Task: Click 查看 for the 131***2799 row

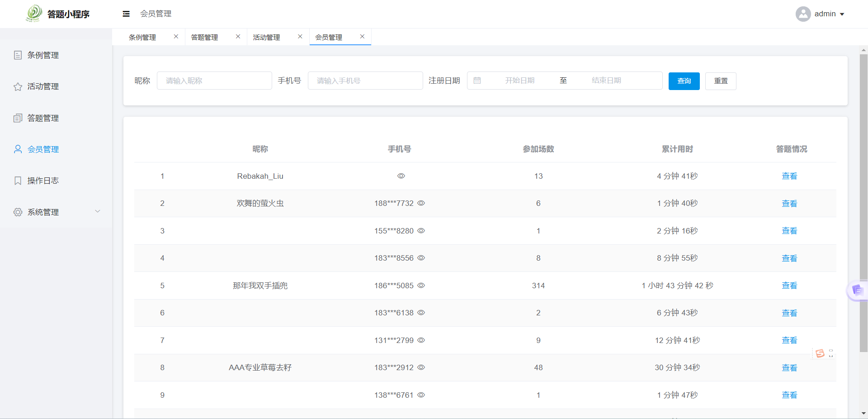Action: click(x=789, y=340)
